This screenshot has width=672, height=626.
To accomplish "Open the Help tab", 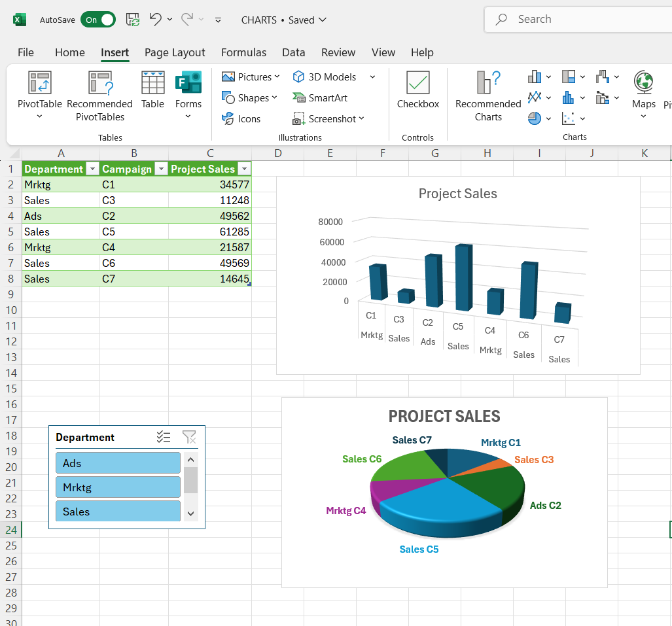I will pos(422,52).
